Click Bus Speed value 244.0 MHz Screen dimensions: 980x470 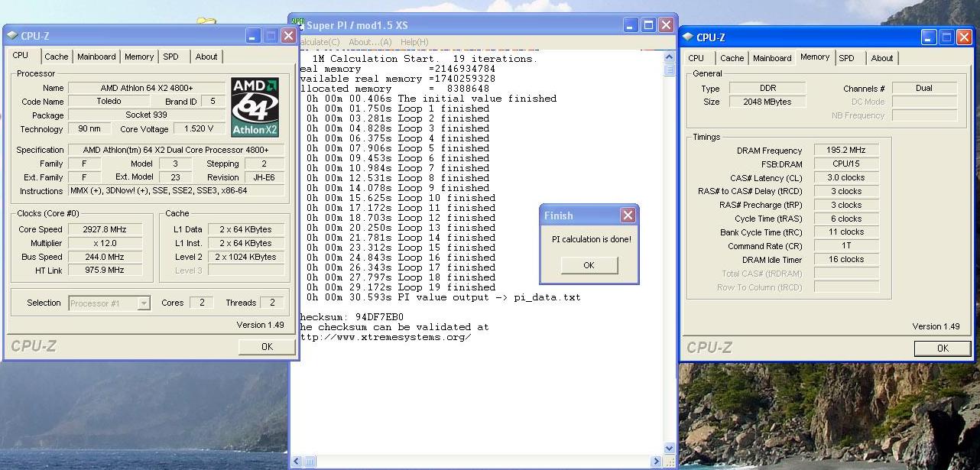[x=105, y=257]
